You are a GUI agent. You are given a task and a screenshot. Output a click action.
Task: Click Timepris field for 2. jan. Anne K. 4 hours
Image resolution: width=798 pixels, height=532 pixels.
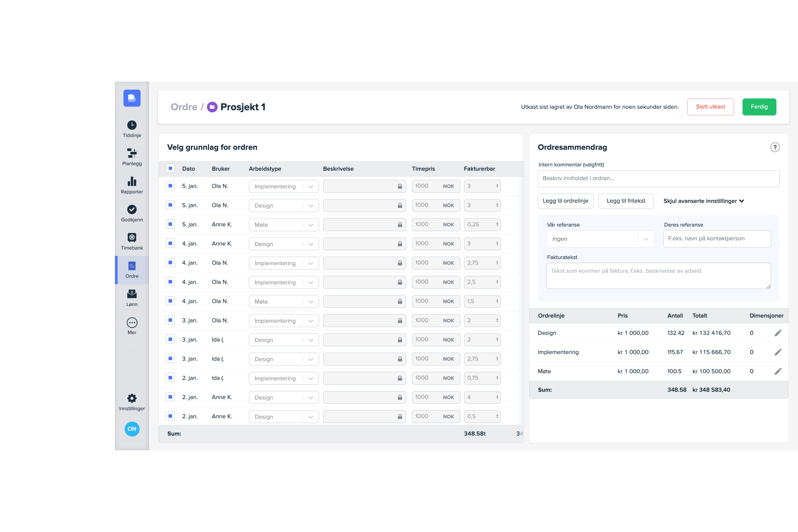coord(436,397)
